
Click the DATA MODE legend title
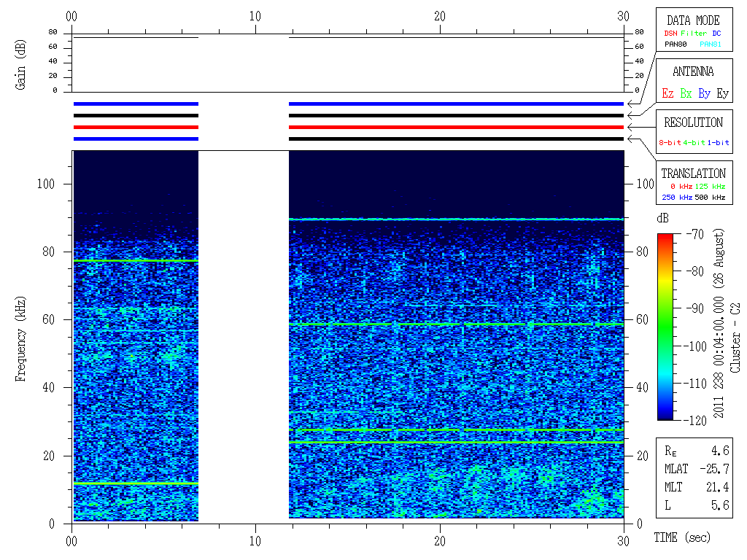pos(693,20)
